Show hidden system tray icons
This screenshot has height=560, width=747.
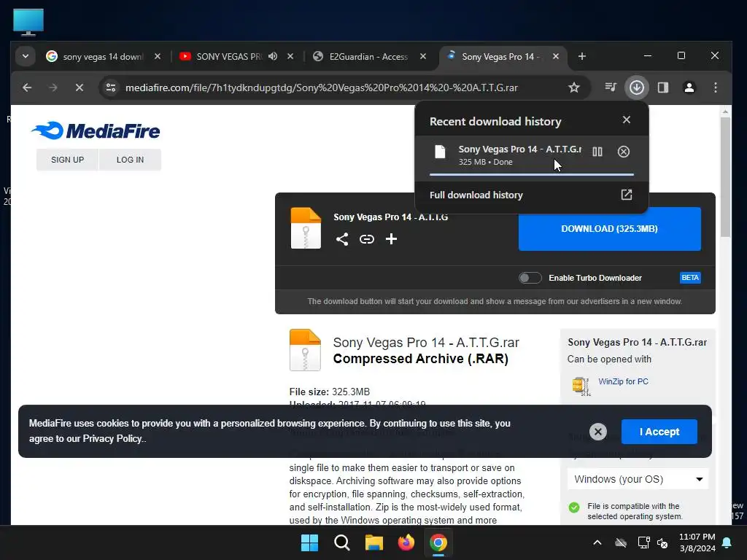597,542
